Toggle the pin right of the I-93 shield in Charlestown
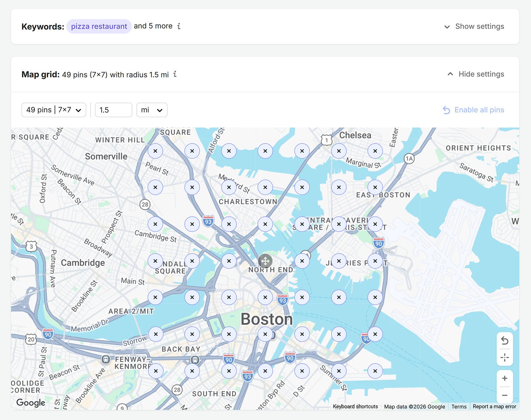This screenshot has height=420, width=531. [229, 224]
